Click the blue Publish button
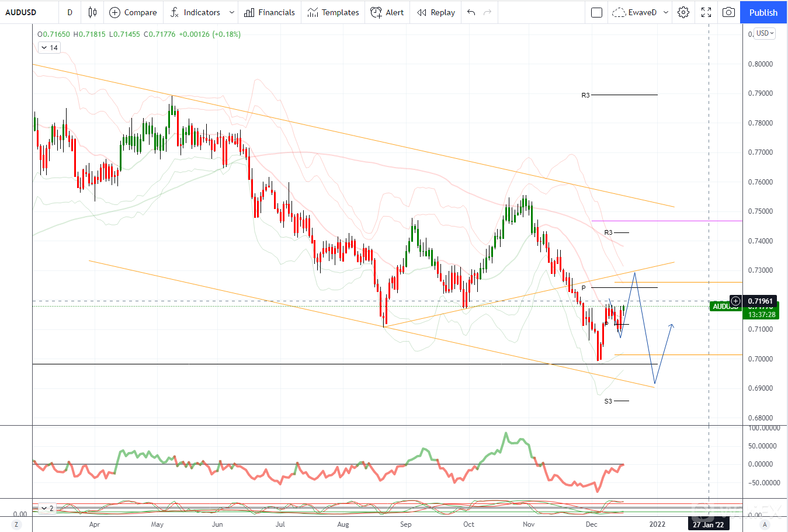Image resolution: width=788 pixels, height=532 pixels. pos(763,12)
